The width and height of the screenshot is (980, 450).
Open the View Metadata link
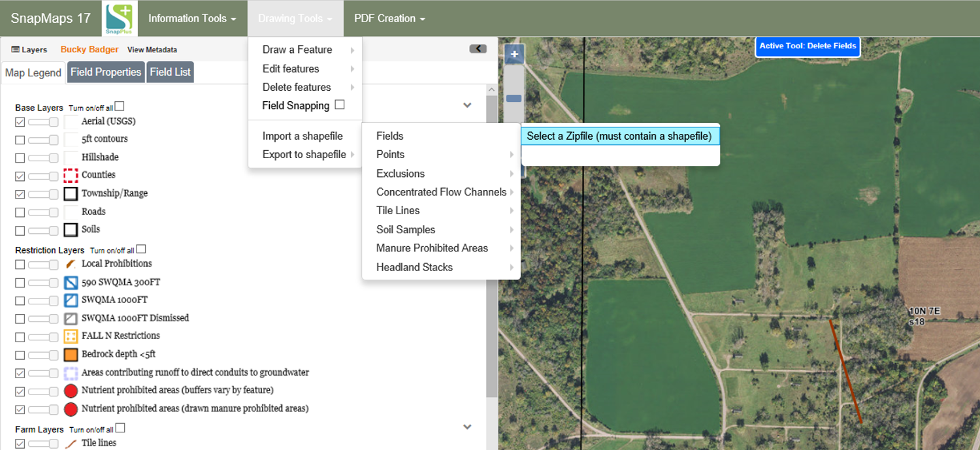(x=152, y=50)
